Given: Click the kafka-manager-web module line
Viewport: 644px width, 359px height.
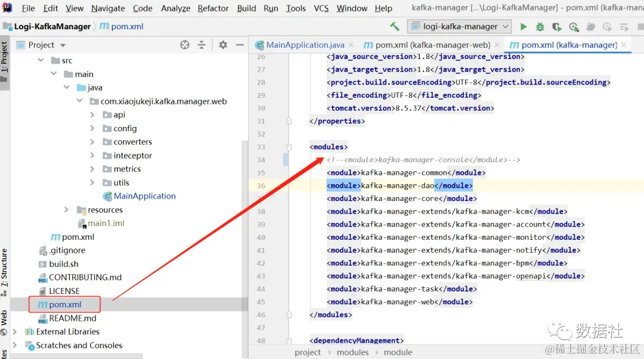Looking at the screenshot, I should click(x=400, y=302).
